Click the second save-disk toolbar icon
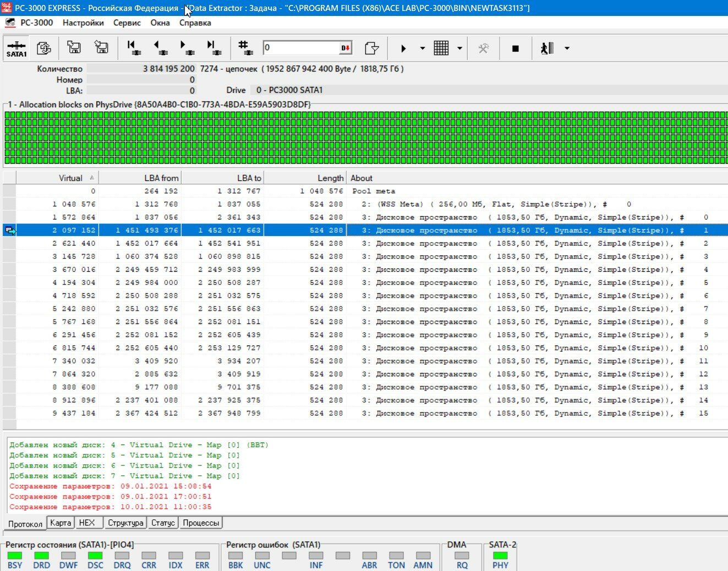728x571 pixels. click(101, 48)
